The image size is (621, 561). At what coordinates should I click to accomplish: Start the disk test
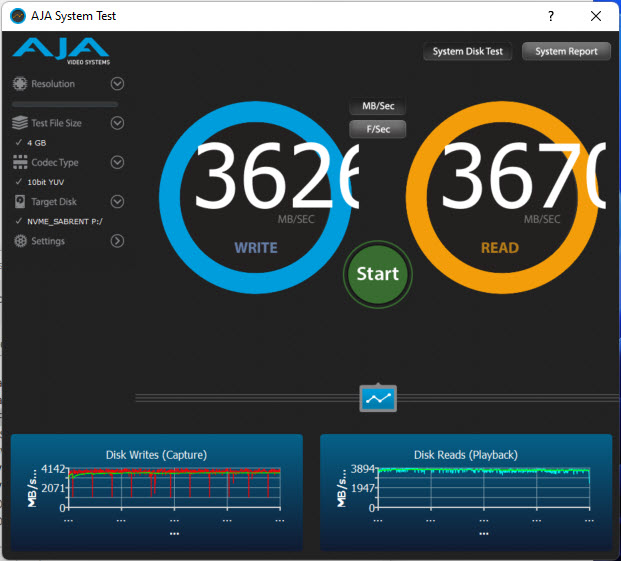[x=378, y=274]
